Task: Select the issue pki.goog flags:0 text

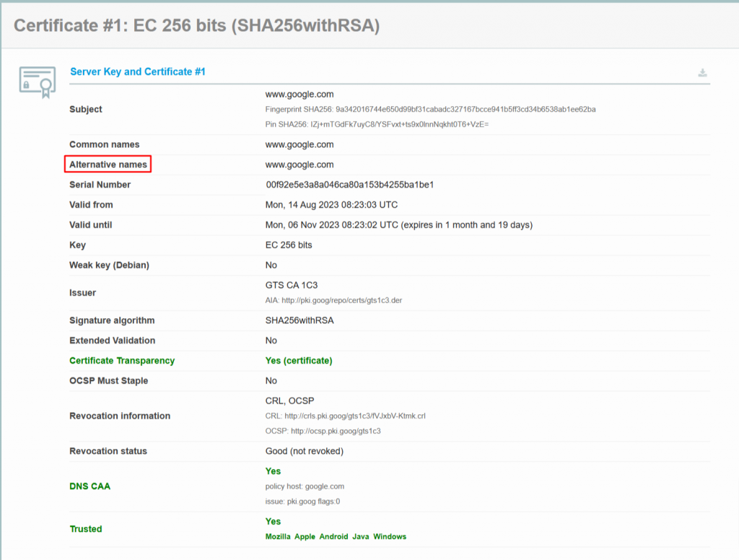Action: [302, 502]
